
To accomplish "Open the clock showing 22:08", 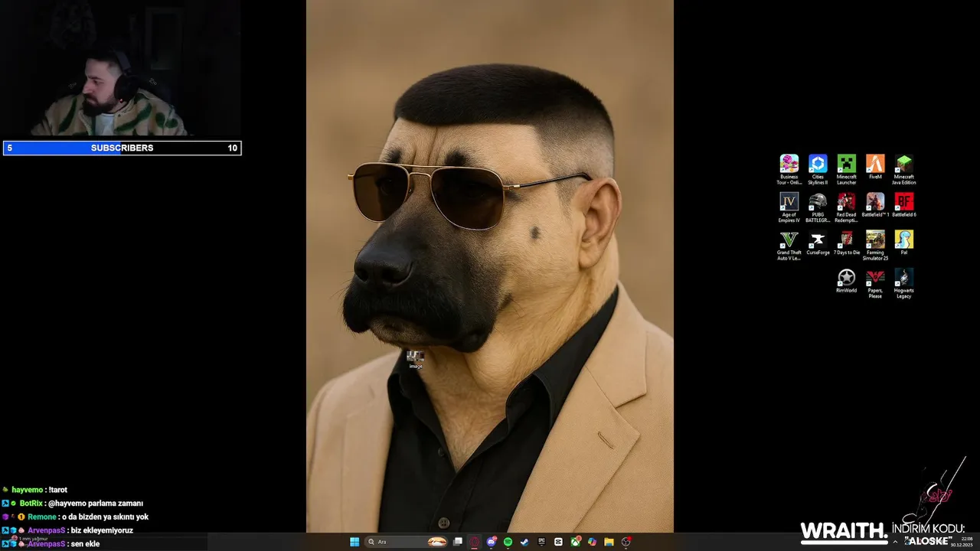I will [960, 542].
